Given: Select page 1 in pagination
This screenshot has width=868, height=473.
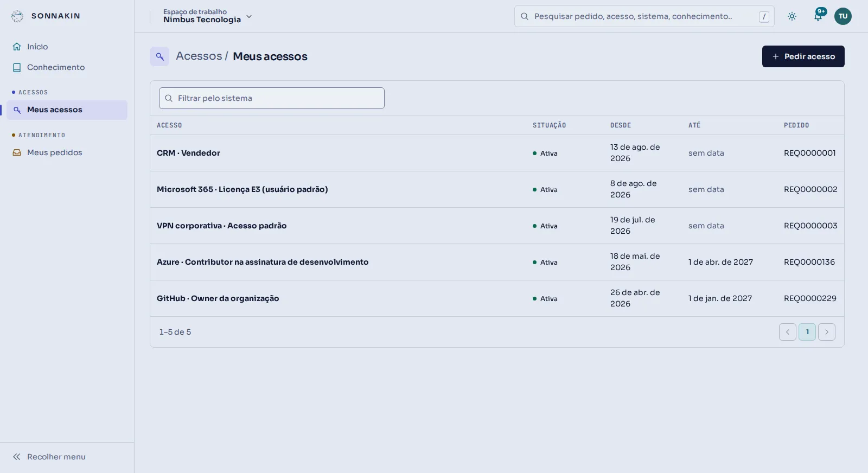Looking at the screenshot, I should point(807,332).
